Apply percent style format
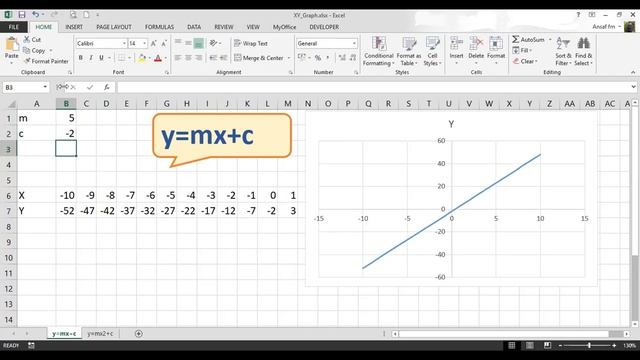The height and width of the screenshot is (360, 640). point(318,58)
